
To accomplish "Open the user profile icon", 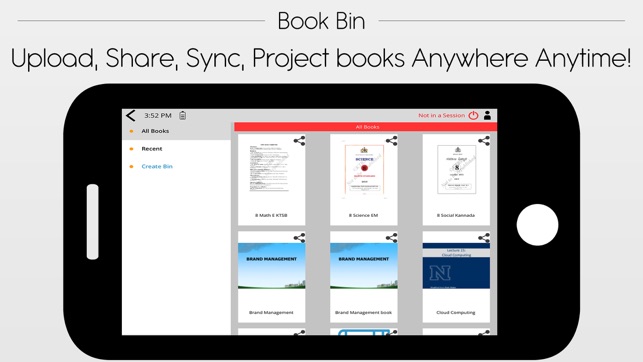I will pos(487,116).
